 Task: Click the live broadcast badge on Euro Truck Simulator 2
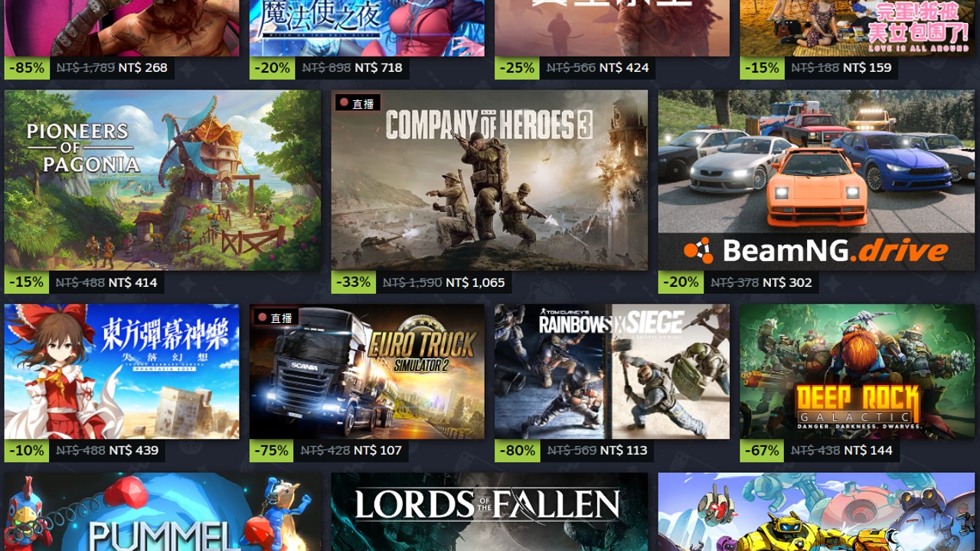click(x=276, y=318)
